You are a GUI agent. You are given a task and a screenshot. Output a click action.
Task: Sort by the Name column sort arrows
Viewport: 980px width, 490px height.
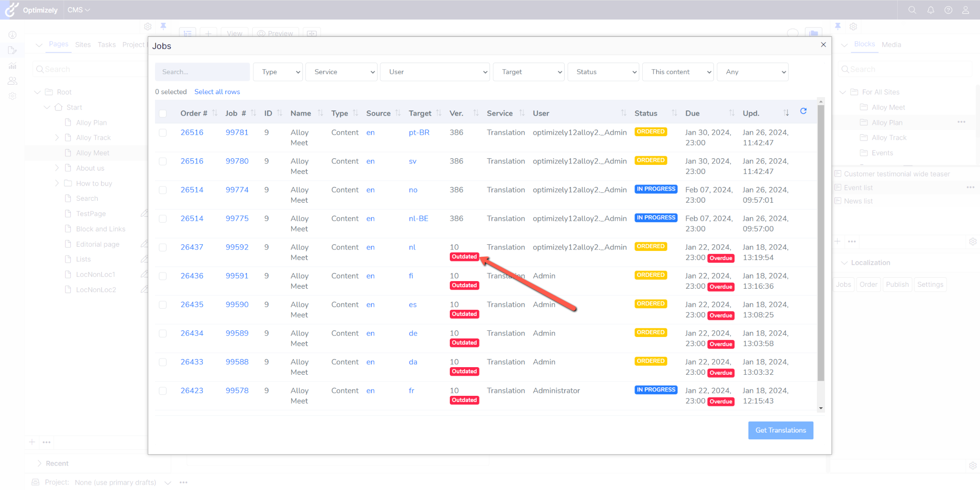[321, 113]
